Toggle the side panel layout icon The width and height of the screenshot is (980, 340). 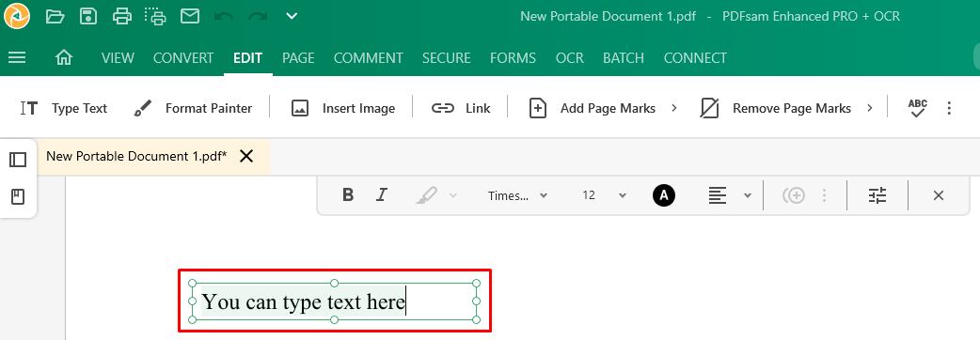(18, 160)
